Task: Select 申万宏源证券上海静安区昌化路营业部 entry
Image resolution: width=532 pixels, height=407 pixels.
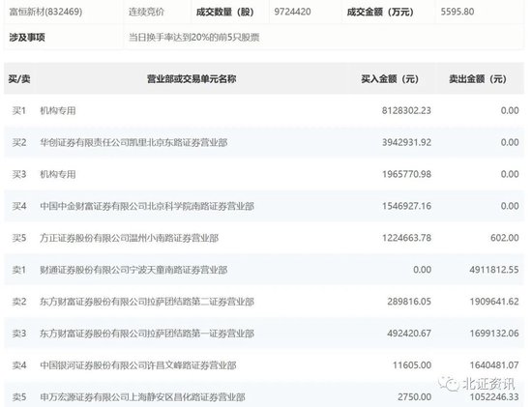Action: tap(142, 396)
